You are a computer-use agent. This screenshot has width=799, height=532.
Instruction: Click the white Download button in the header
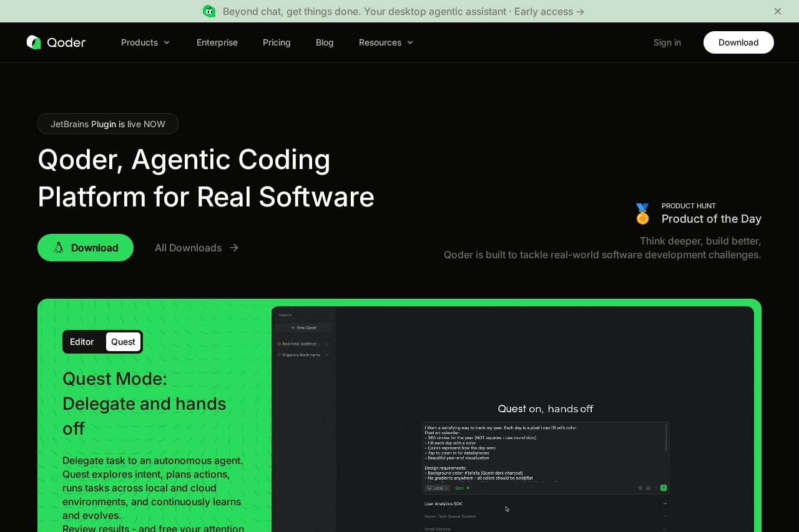point(738,42)
